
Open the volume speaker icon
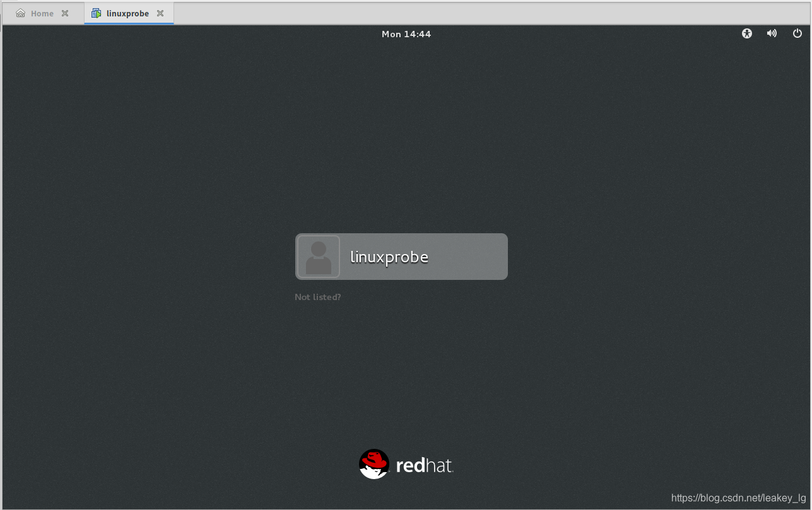click(772, 33)
